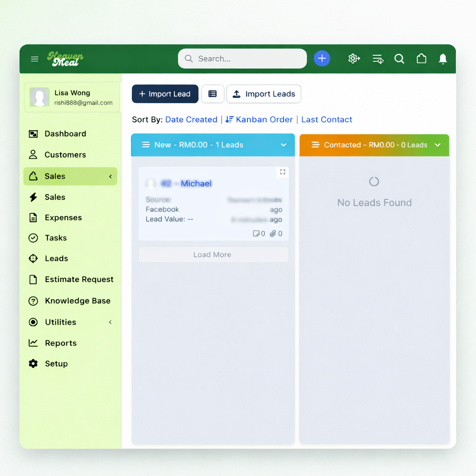Image resolution: width=476 pixels, height=476 pixels.
Task: Expand the New column dropdown chevron
Action: tap(284, 145)
